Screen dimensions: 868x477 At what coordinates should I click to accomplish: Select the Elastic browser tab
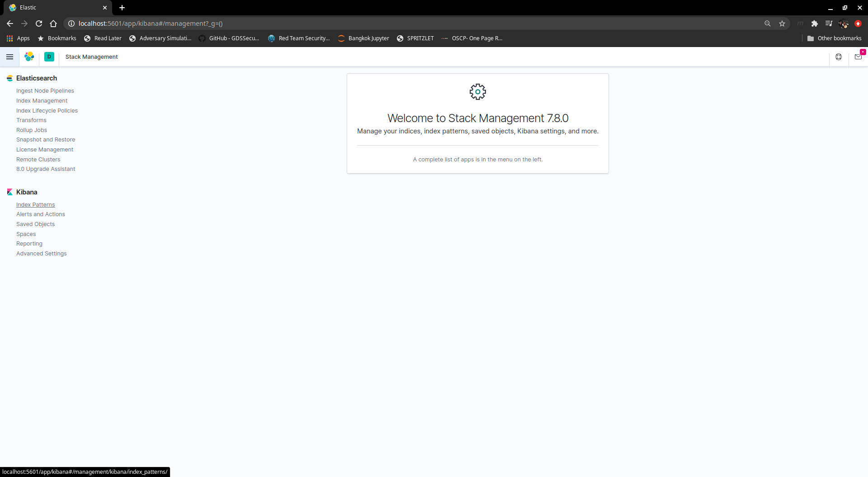pyautogui.click(x=58, y=8)
